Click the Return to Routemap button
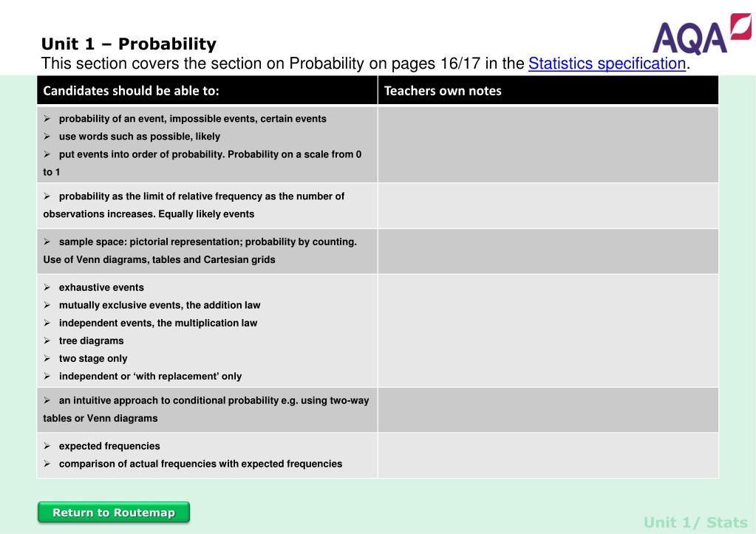756x534 pixels. point(114,513)
